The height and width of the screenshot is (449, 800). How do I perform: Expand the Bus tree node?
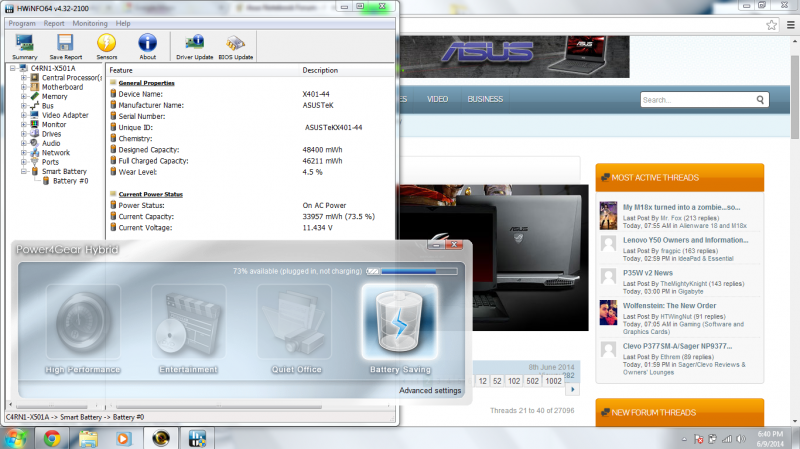[x=23, y=106]
